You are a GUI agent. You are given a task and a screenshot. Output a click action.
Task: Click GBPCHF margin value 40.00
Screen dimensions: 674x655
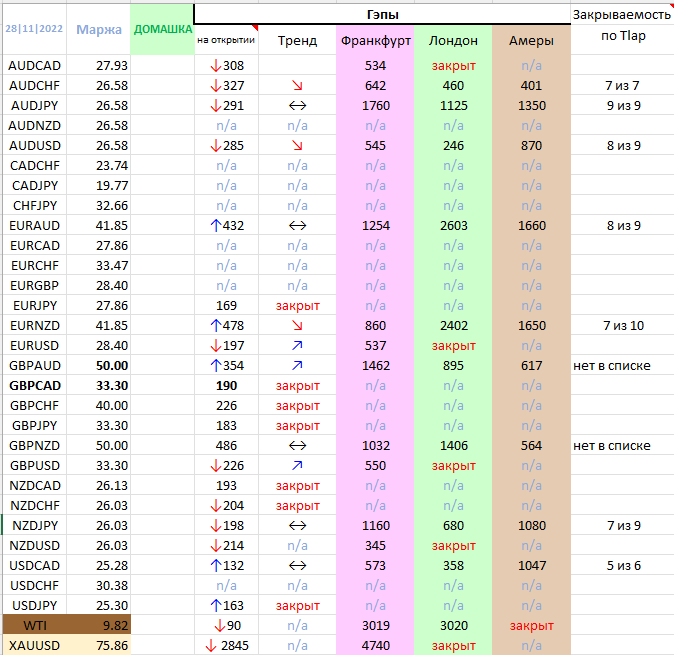[112, 405]
